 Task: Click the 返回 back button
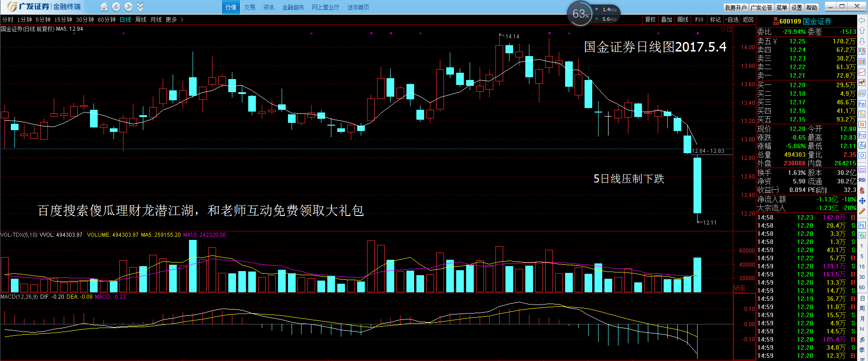(x=748, y=20)
